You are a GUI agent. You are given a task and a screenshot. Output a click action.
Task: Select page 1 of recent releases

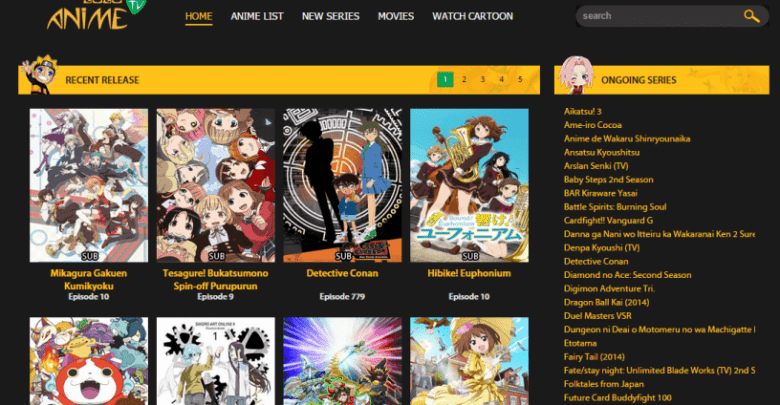[x=445, y=79]
